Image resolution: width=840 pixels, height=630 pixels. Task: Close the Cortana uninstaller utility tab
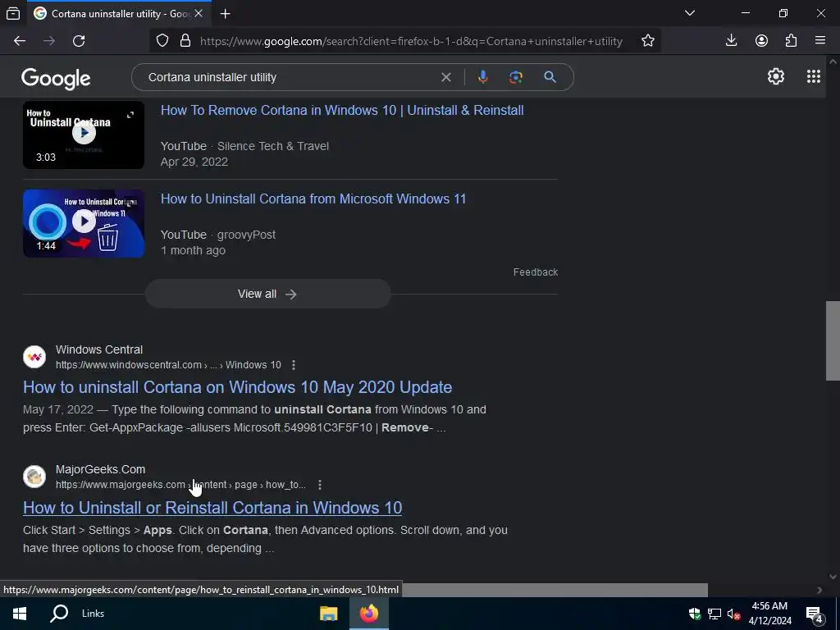click(199, 14)
